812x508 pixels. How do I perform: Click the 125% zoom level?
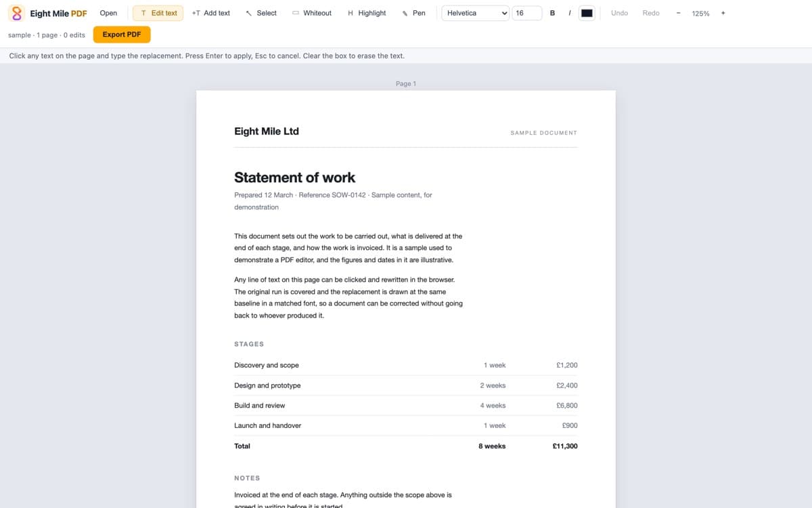[700, 14]
